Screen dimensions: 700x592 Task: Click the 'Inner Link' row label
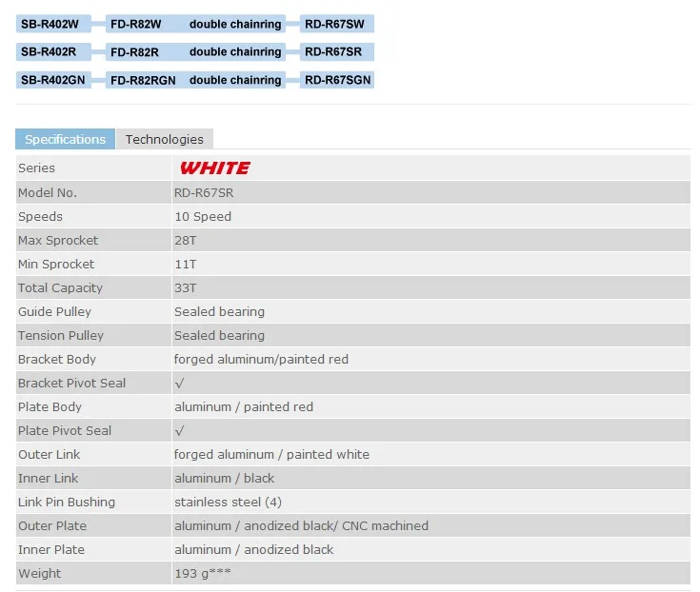(x=49, y=478)
